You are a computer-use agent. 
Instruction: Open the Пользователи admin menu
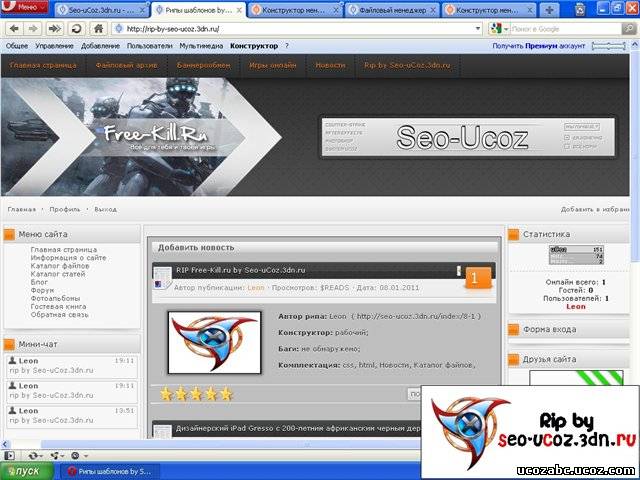(150, 46)
